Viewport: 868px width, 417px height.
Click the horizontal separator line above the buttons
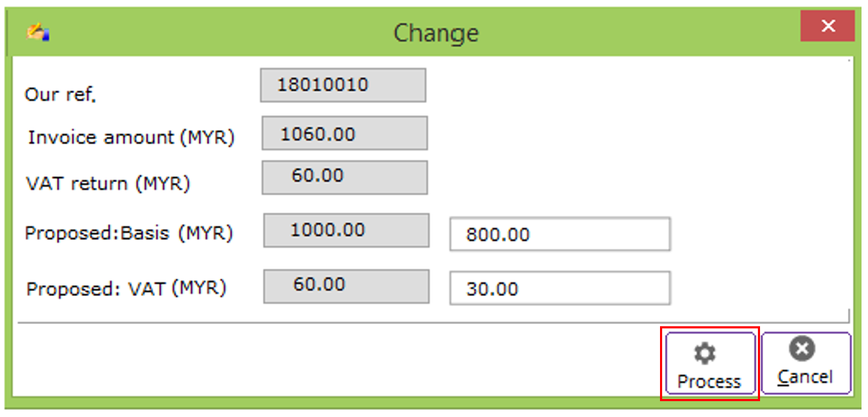[432, 322]
